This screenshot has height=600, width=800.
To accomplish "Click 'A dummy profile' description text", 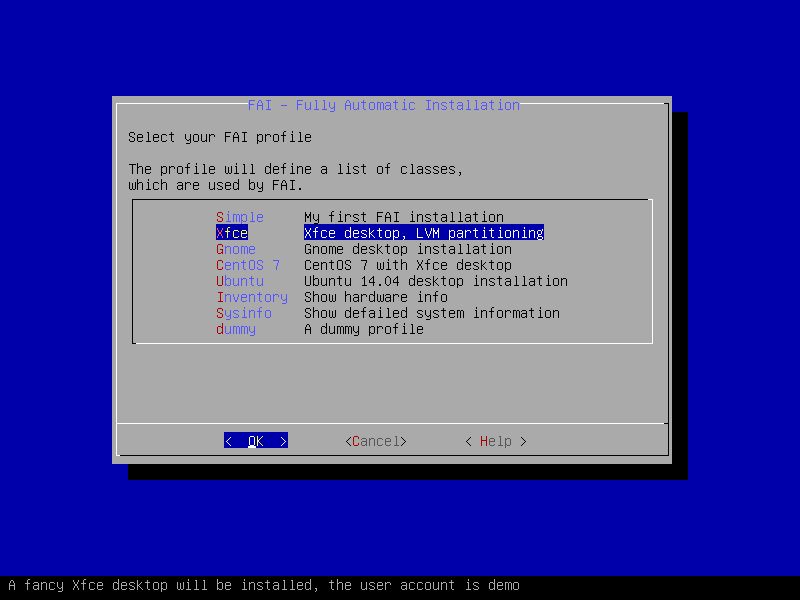I will (x=364, y=329).
